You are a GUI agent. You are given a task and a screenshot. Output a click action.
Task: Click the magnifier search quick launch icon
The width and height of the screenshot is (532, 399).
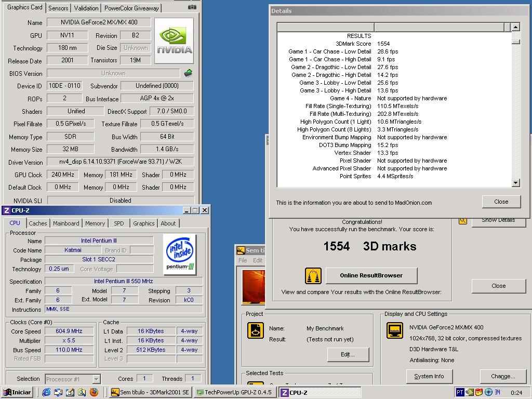[x=82, y=392]
